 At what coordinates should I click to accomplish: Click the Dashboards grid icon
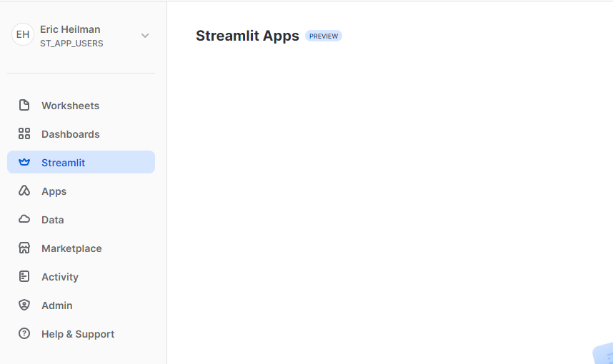pyautogui.click(x=24, y=134)
